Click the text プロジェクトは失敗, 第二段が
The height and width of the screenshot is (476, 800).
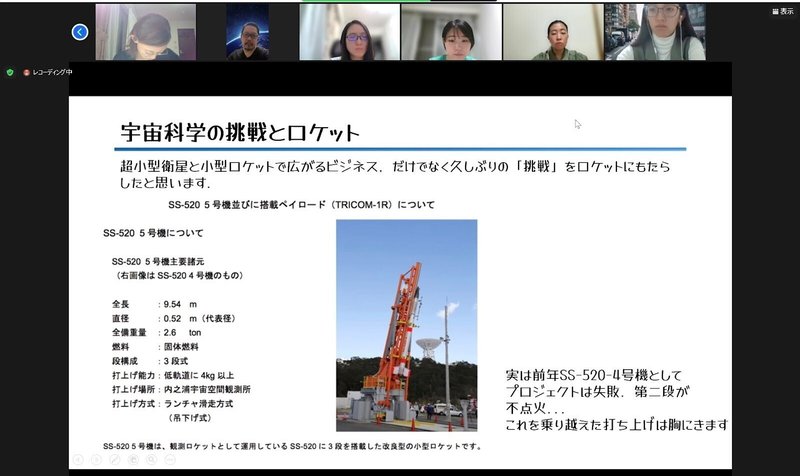[597, 392]
